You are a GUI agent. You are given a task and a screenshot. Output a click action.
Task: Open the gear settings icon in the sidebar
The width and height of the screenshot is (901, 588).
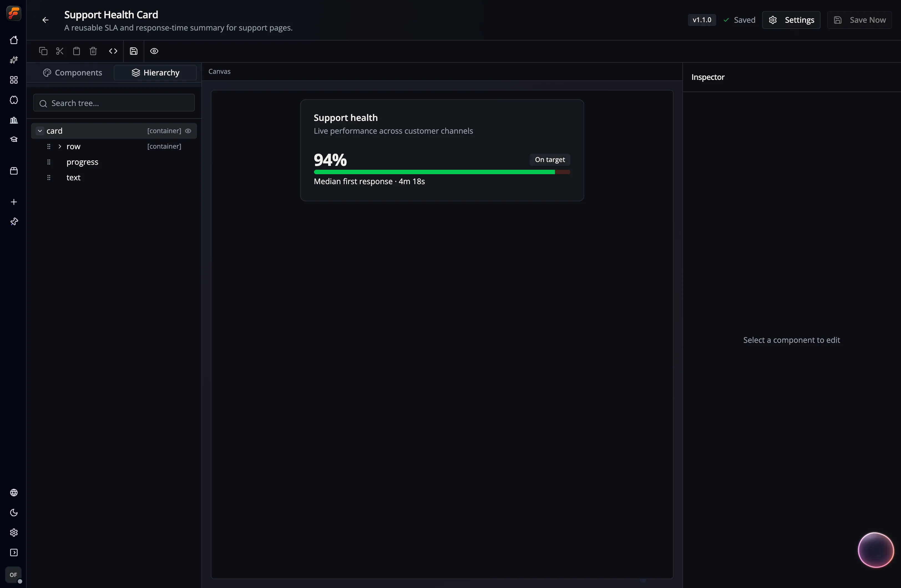14,533
